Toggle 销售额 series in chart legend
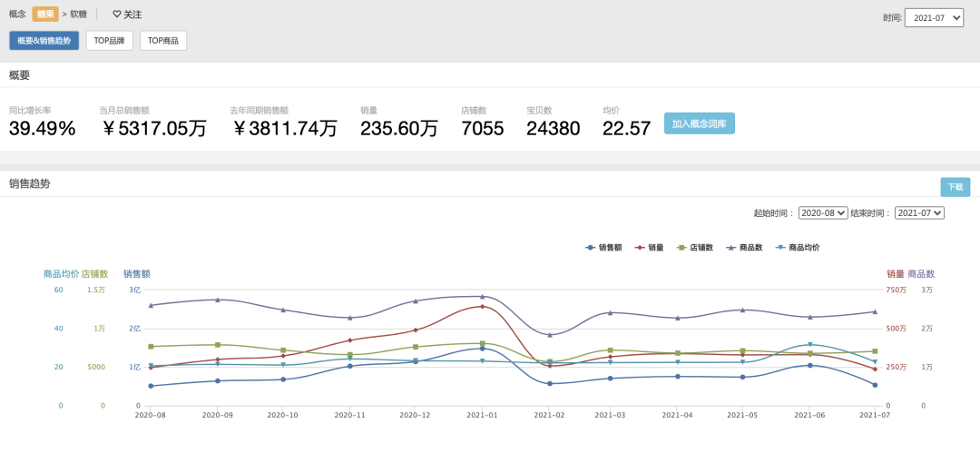This screenshot has width=980, height=453. pos(590,248)
